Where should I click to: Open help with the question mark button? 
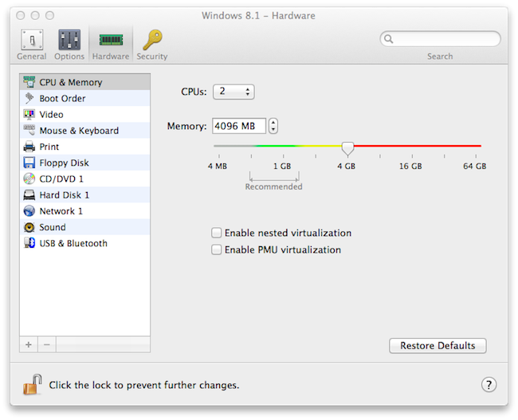[x=489, y=385]
